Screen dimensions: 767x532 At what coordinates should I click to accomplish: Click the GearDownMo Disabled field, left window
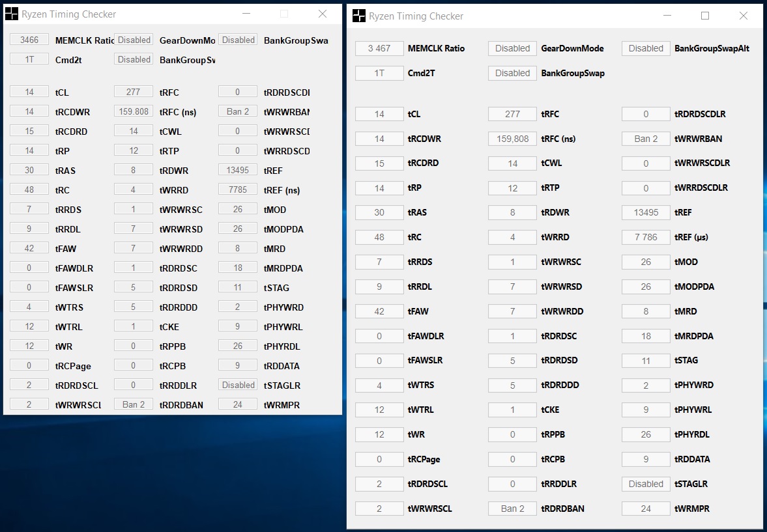click(x=134, y=40)
